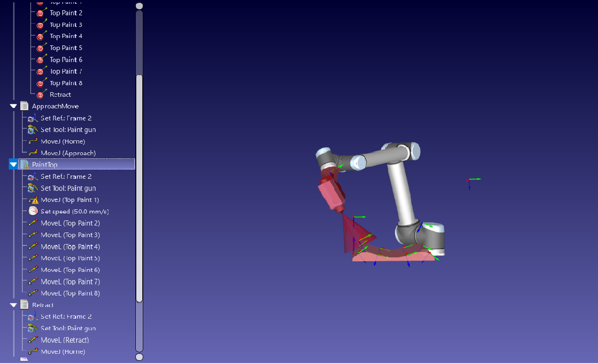Select MoveL (Retract) in the Retract program

point(64,340)
